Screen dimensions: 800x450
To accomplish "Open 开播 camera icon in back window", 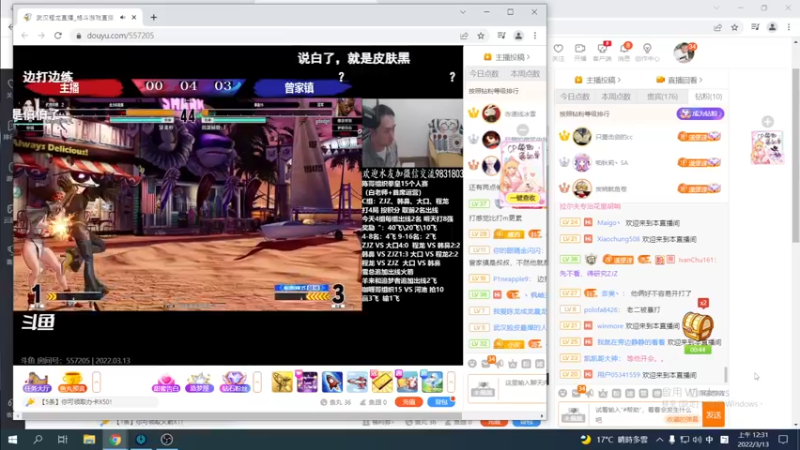I will tap(580, 52).
